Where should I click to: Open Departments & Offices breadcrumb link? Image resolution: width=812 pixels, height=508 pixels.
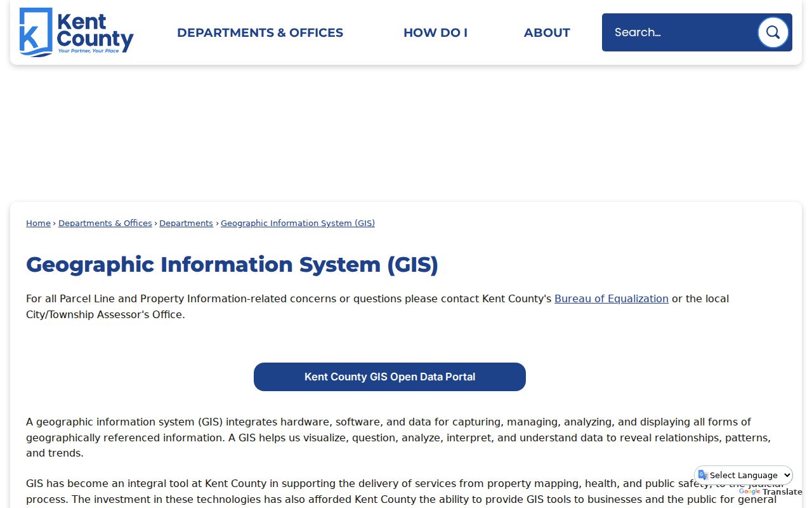tap(105, 224)
